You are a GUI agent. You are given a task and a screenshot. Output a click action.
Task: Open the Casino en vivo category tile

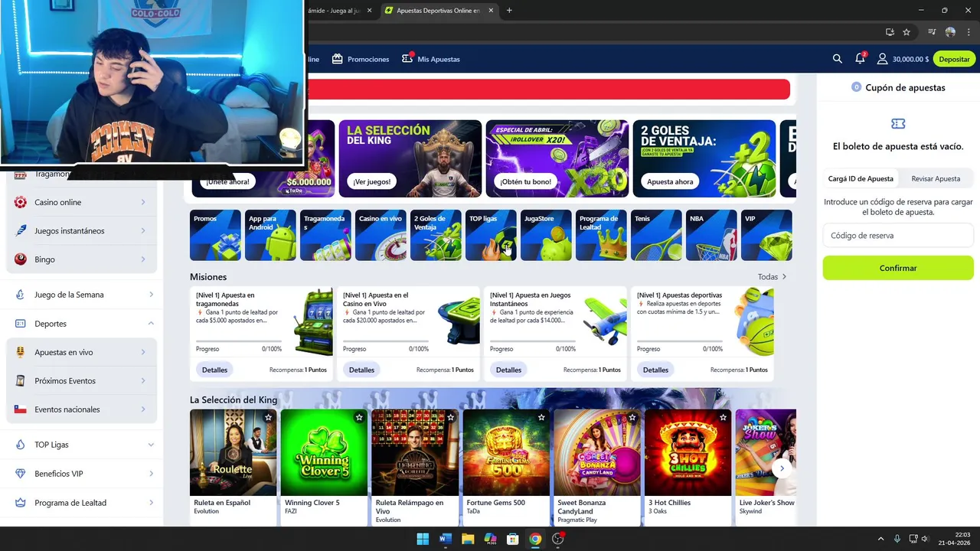[381, 235]
